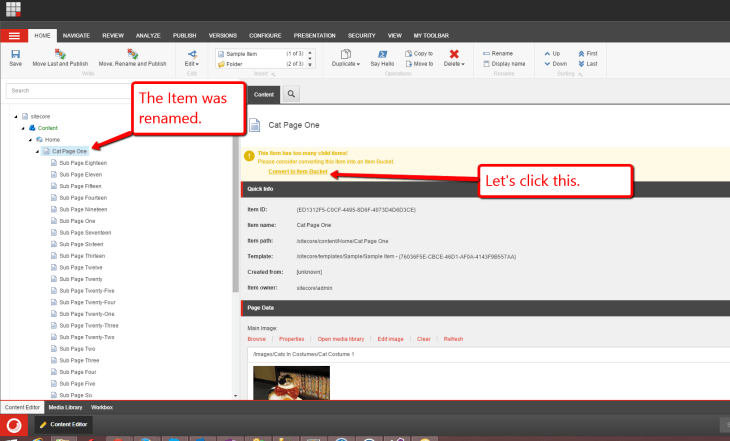This screenshot has width=730, height=441.
Task: Collapse the Cat Page One node
Action: pyautogui.click(x=37, y=151)
